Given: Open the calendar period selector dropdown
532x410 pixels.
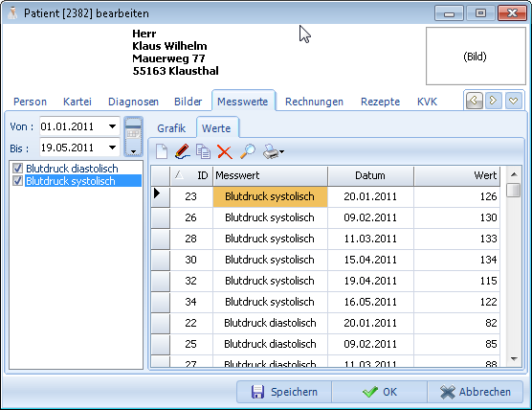Looking at the screenshot, I should (x=133, y=137).
